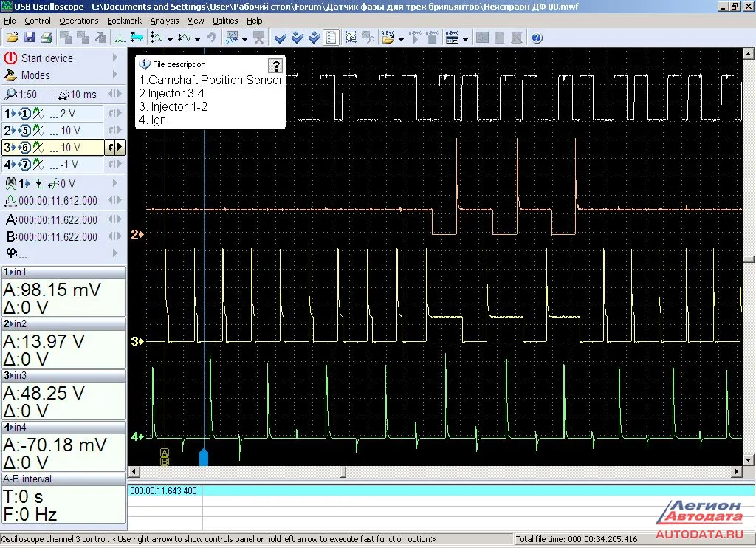
Task: Click the A:B+C open folder icon
Action: 388,38
